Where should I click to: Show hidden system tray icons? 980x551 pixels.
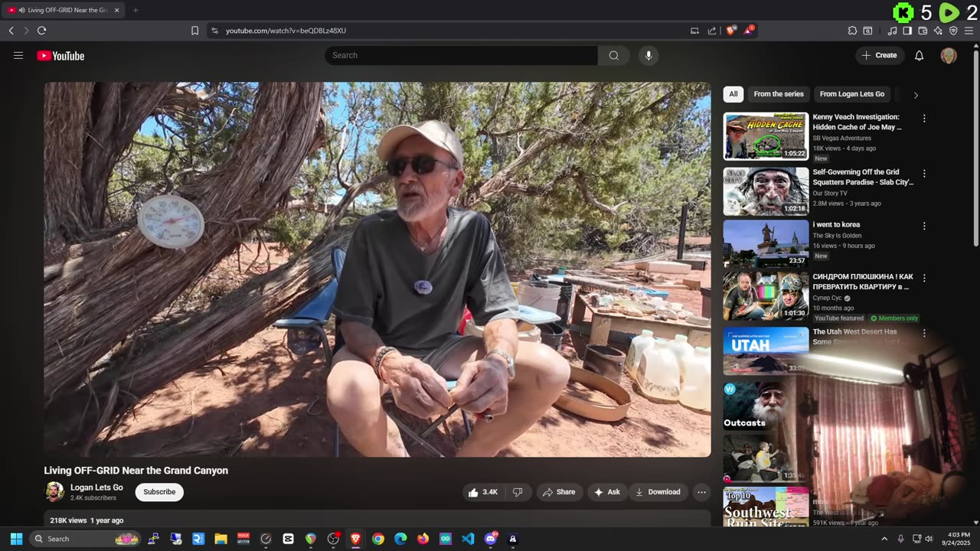pyautogui.click(x=884, y=539)
